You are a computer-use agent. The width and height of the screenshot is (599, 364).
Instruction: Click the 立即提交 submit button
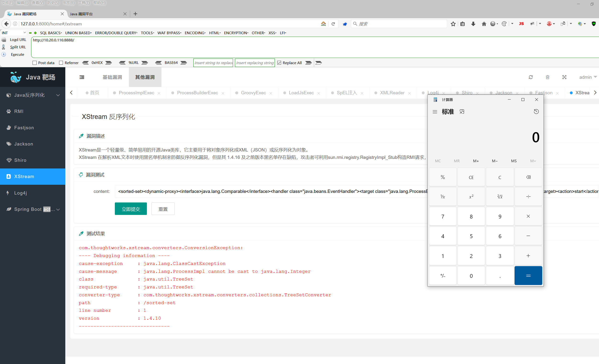tap(131, 209)
